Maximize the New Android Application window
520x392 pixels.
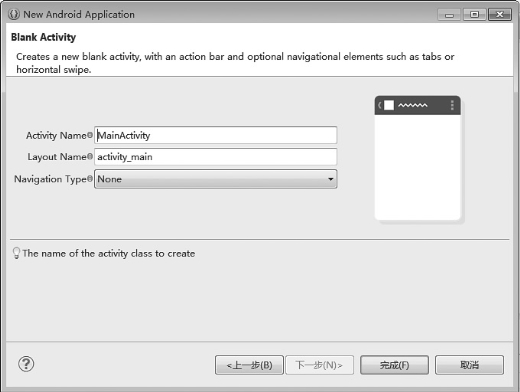pos(474,15)
